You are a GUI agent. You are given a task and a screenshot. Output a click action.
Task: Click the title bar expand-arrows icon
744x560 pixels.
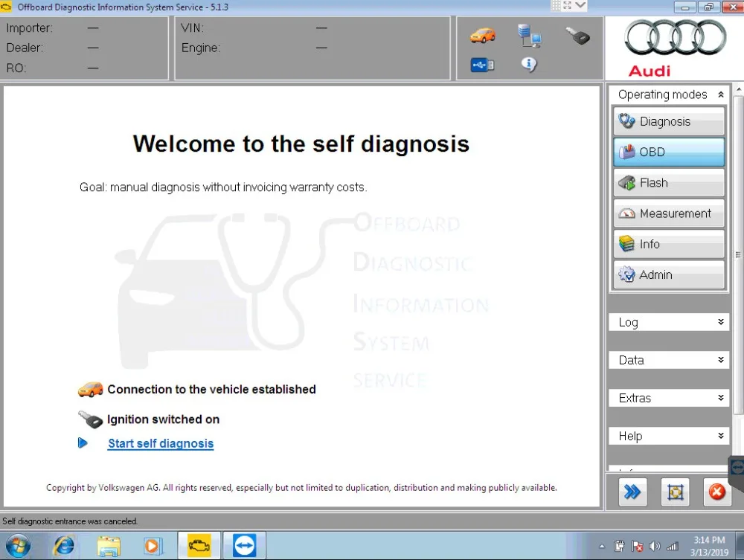click(x=568, y=5)
